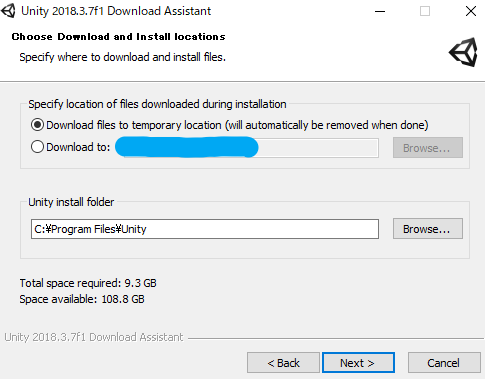Viewport: 485px width, 379px height.
Task: Click the Choose Download and Install locations heading
Action: [118, 37]
